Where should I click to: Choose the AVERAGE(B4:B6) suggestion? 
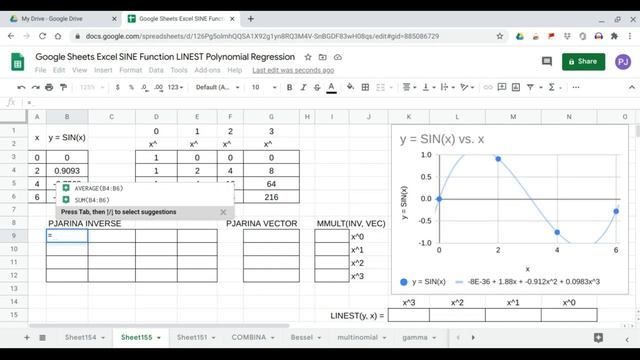coord(145,189)
